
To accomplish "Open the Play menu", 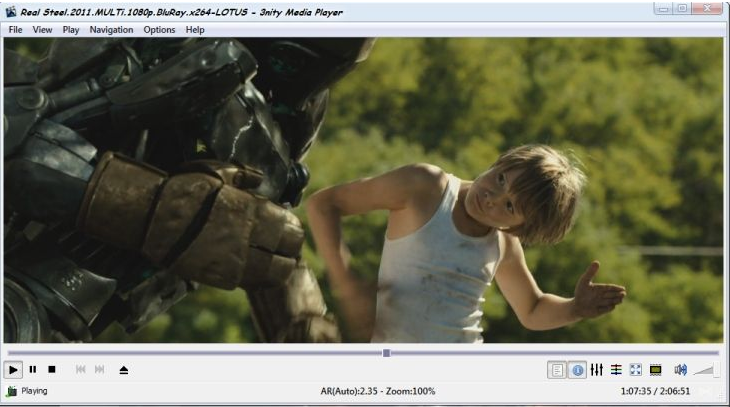I will [71, 30].
